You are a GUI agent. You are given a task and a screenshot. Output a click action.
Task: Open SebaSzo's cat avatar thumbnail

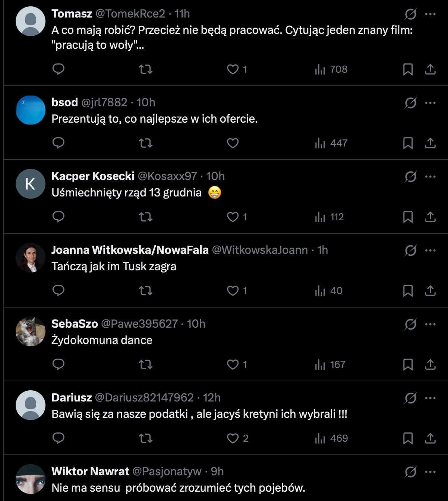click(x=31, y=331)
